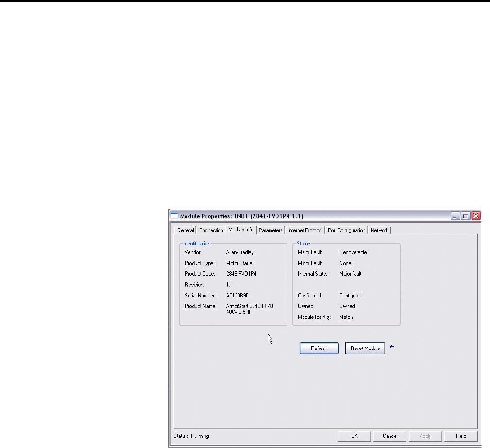The image size is (490, 448).
Task: Confirm with the OK button
Action: [354, 436]
